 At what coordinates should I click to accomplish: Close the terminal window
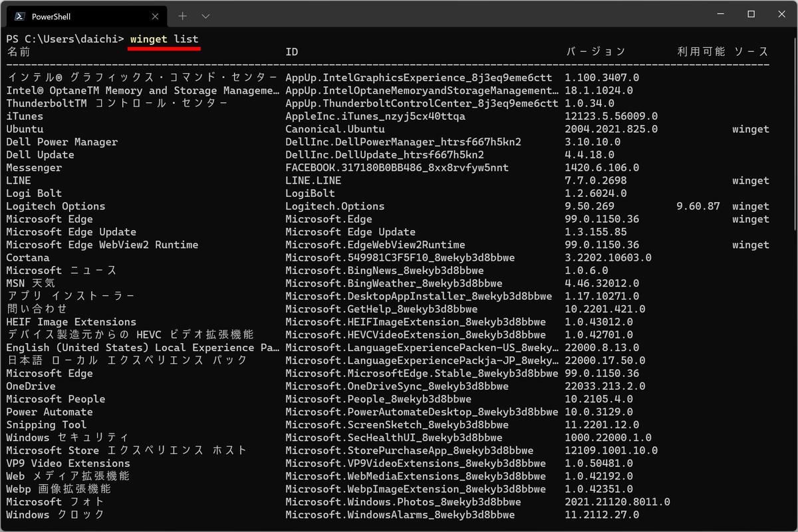point(780,14)
